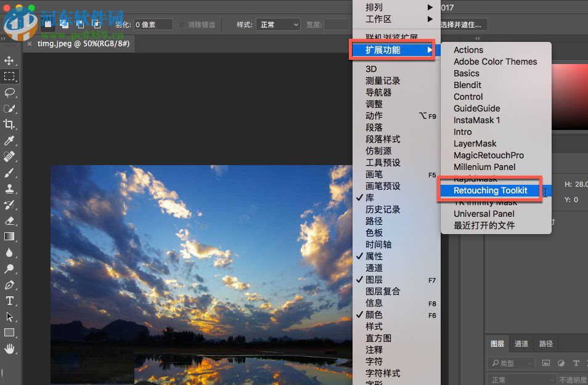Click the 羽化 feather input field
Image resolution: width=588 pixels, height=385 pixels.
click(153, 25)
